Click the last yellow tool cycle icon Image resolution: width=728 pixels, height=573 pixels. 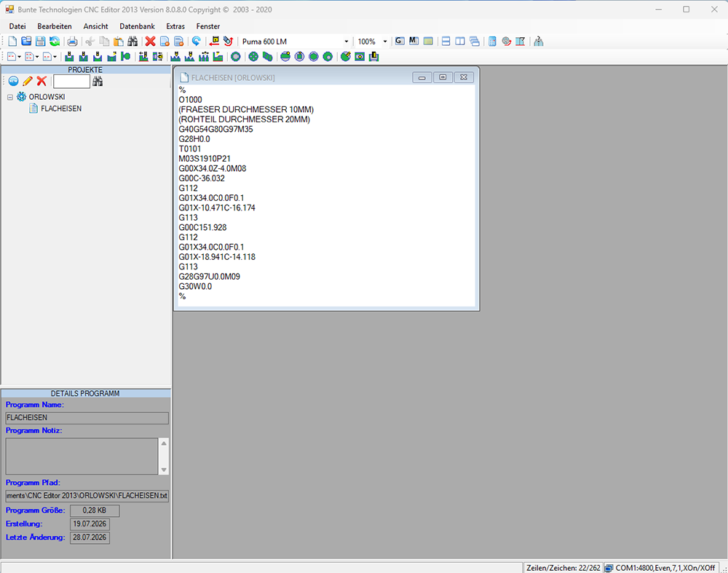(x=373, y=57)
